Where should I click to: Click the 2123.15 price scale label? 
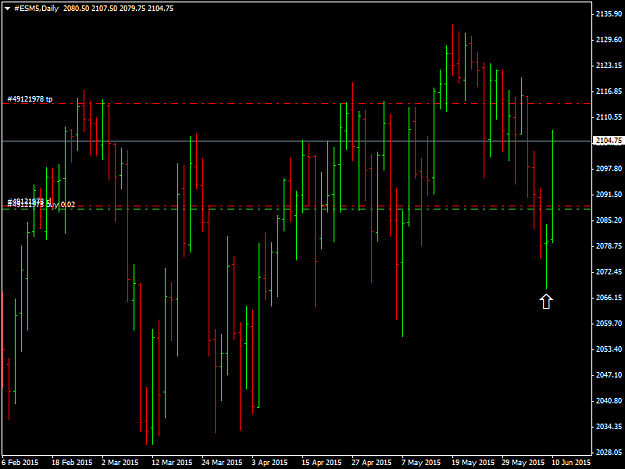pyautogui.click(x=609, y=65)
